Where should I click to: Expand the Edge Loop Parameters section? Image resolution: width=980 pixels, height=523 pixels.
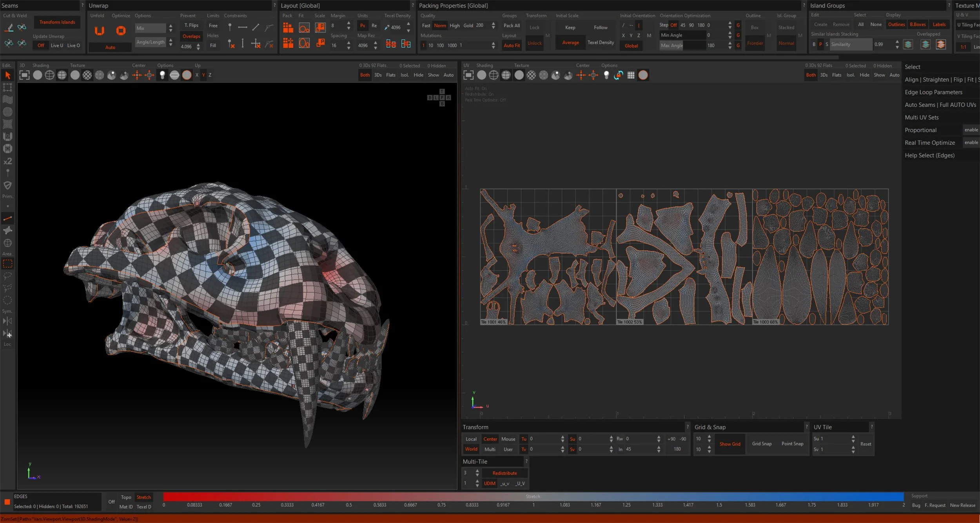(933, 92)
